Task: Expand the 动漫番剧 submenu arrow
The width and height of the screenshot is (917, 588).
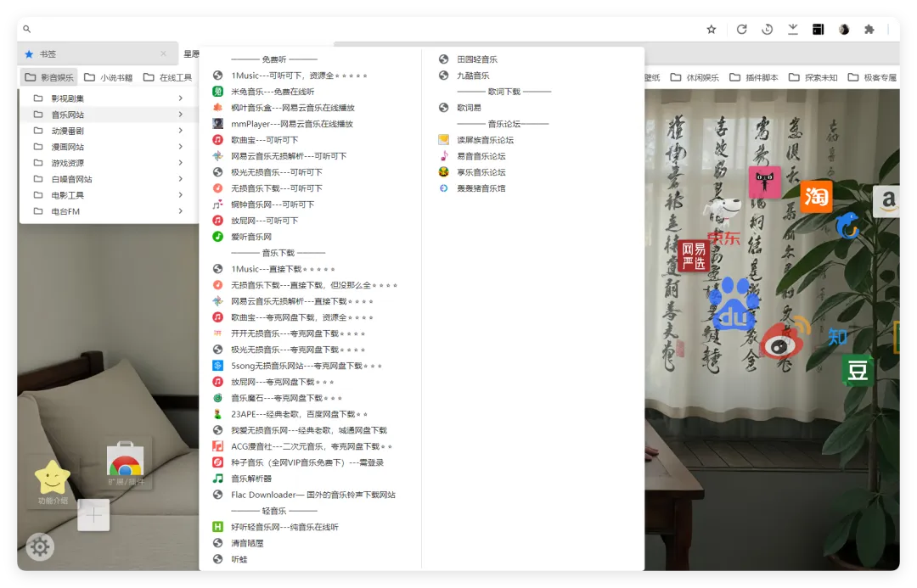Action: [181, 131]
